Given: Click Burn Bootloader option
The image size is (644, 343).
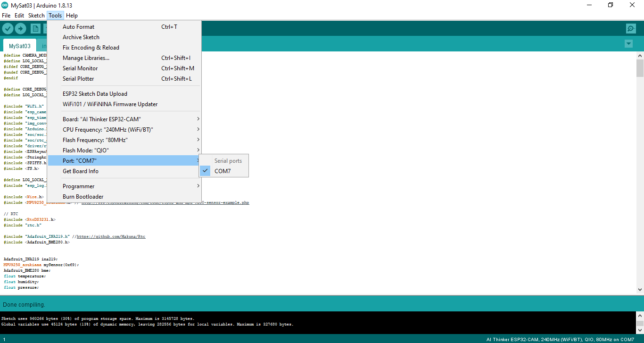Looking at the screenshot, I should tap(83, 197).
